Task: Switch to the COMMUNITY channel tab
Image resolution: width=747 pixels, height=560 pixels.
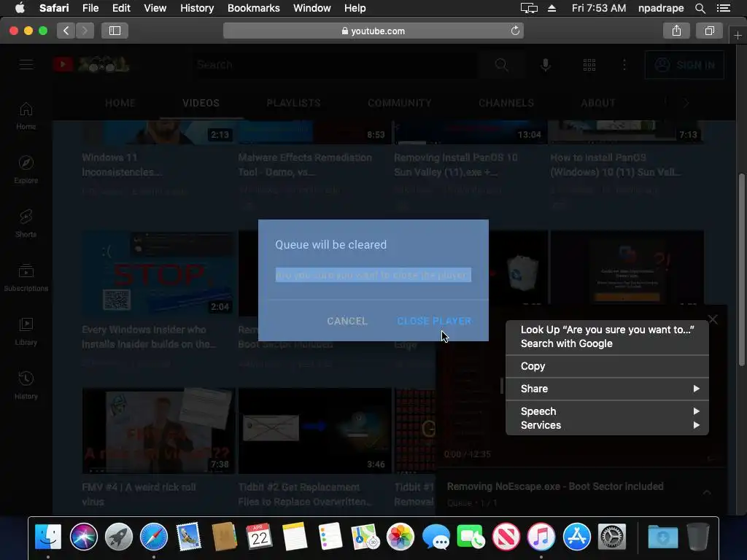Action: pos(399,103)
